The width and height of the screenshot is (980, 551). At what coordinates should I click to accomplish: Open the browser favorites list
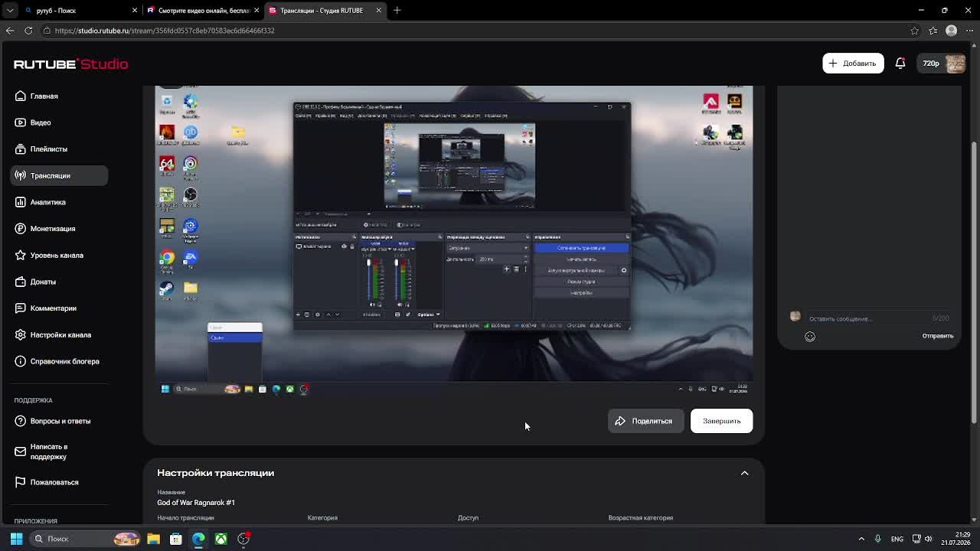pyautogui.click(x=933, y=31)
